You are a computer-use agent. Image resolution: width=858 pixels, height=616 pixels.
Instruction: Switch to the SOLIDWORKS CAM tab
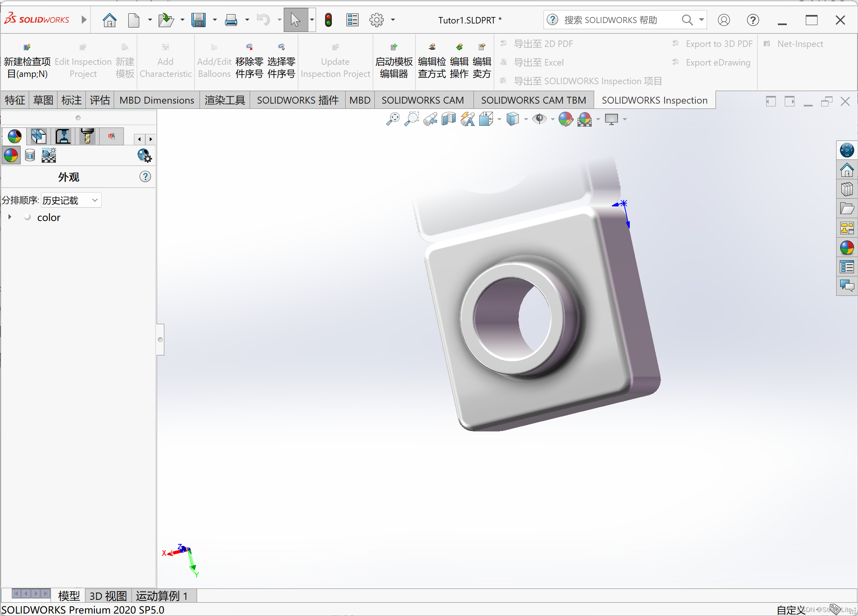pos(422,100)
